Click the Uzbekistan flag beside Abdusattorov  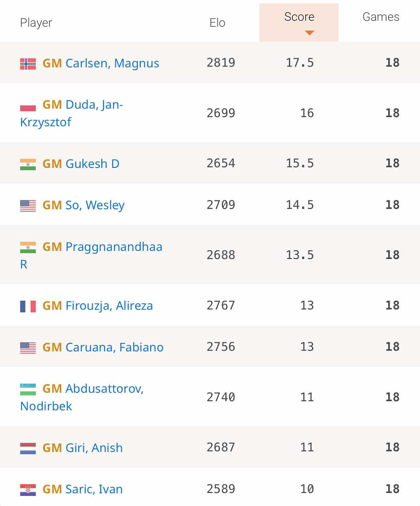(28, 390)
